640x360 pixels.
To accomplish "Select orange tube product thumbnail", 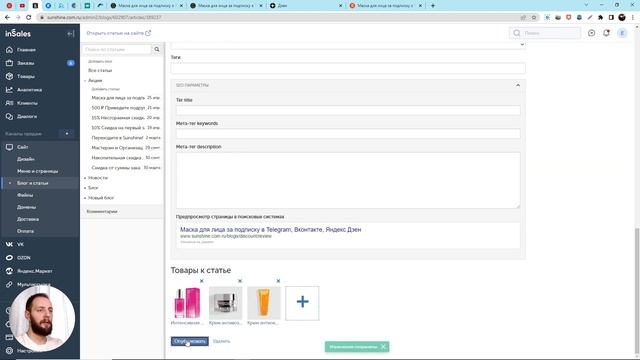I will pos(264,303).
